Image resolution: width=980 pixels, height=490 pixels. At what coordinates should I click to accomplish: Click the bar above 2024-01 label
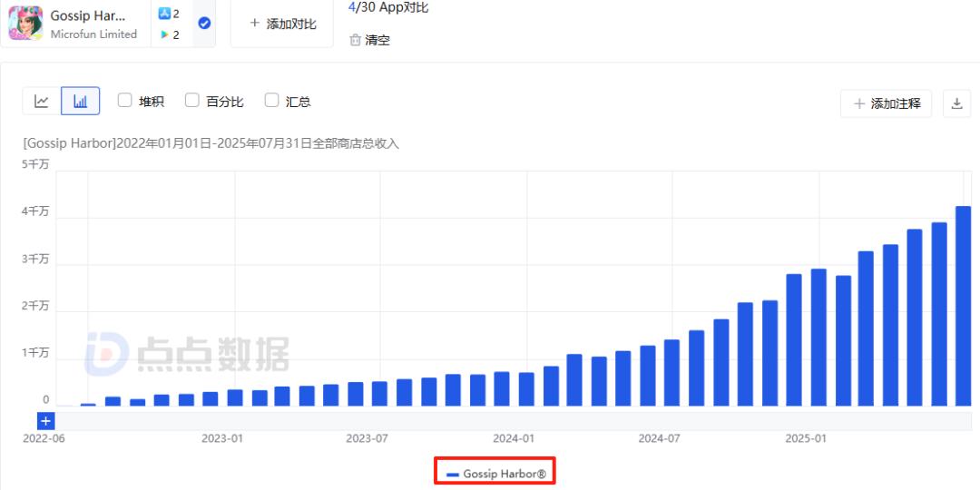point(526,389)
